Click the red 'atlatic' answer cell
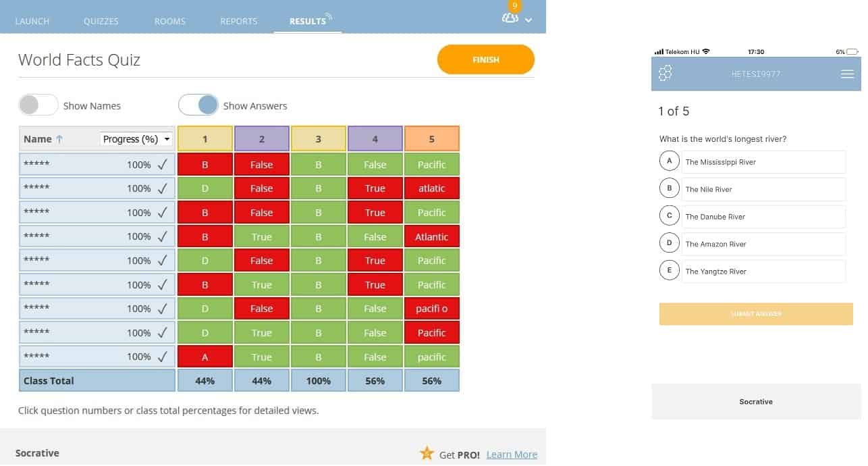Image resolution: width=868 pixels, height=466 pixels. pos(431,188)
